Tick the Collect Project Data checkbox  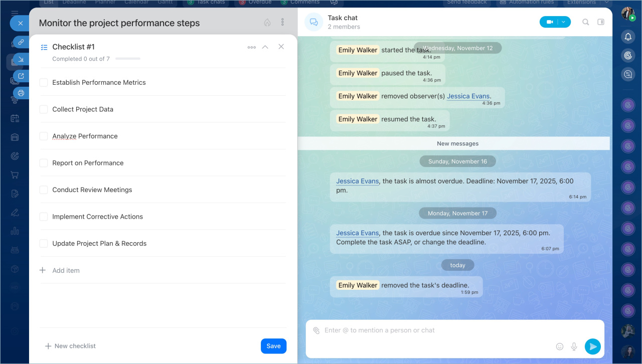click(44, 109)
